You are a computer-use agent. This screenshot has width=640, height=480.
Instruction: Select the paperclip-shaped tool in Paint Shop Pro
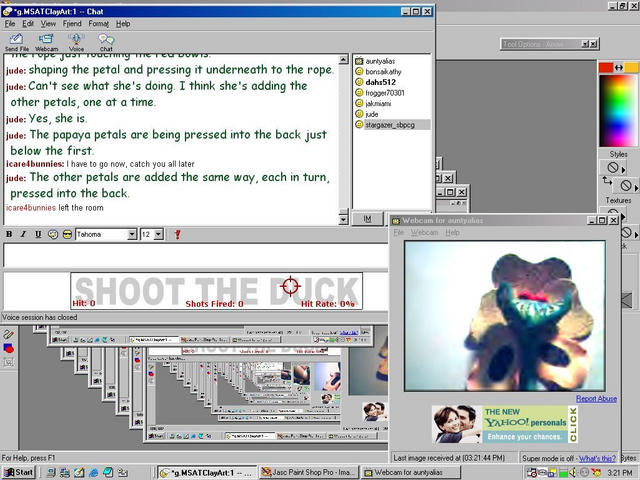tap(9, 334)
